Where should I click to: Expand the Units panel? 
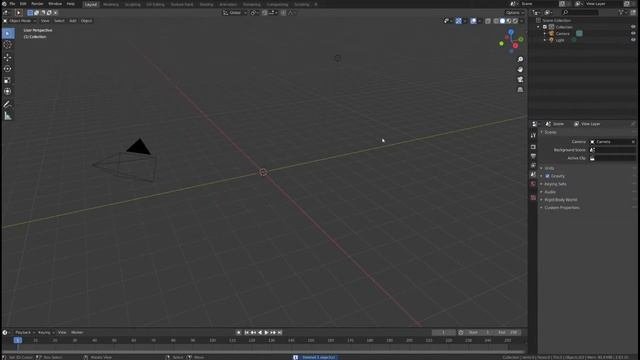click(549, 169)
